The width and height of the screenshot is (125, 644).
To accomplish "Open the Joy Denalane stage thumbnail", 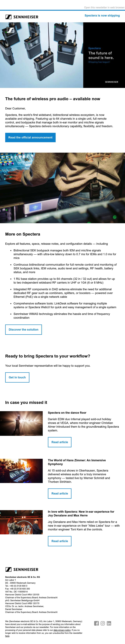I will pyautogui.click(x=21, y=522).
